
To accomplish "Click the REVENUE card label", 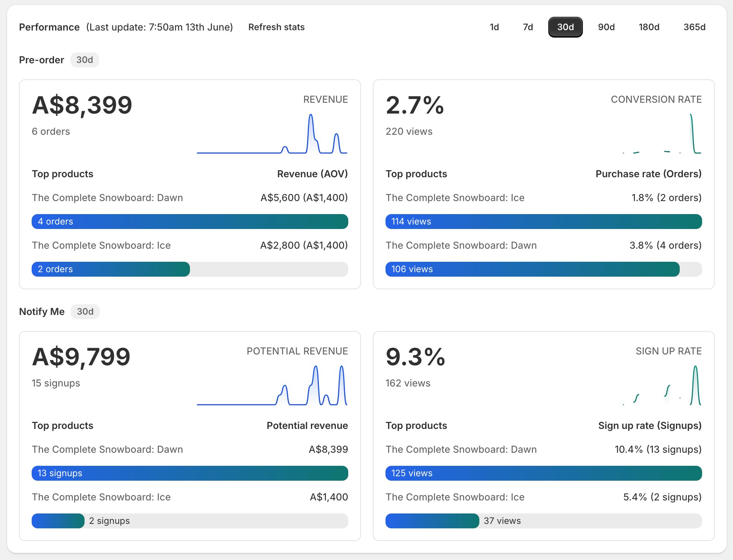I will pos(326,99).
